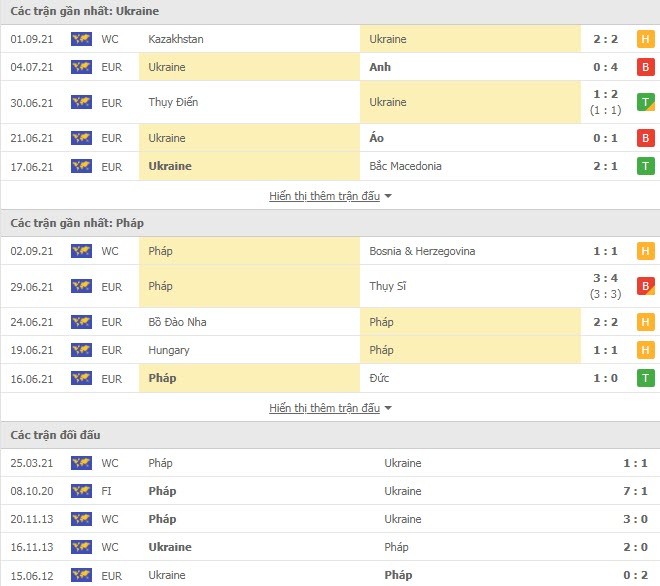This screenshot has height=586, width=660.
Task: Open the Bosnia & Herzegovina team link
Action: click(422, 251)
